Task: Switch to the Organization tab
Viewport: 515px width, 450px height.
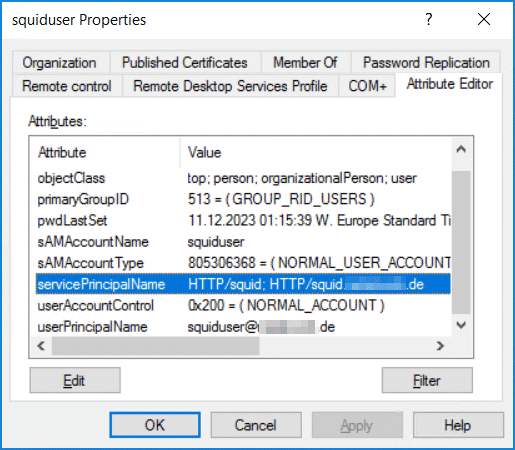Action: pos(60,62)
